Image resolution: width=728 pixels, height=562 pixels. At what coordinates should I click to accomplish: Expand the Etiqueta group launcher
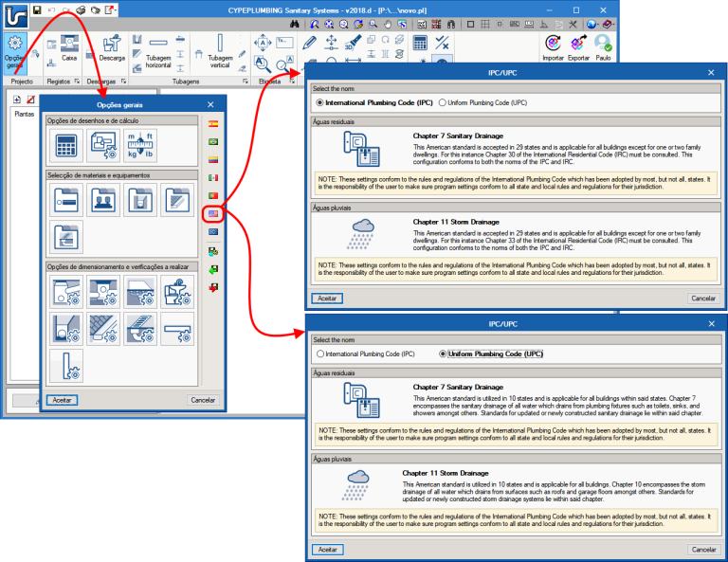[293, 82]
